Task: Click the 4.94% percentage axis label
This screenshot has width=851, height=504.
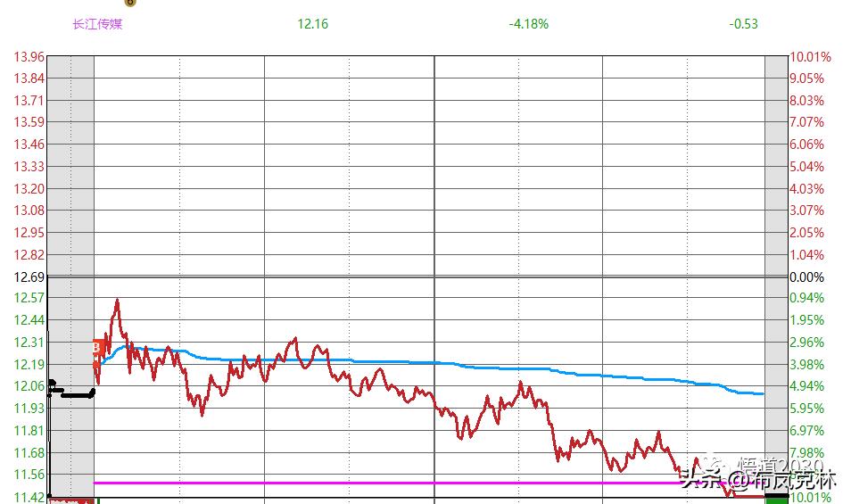Action: pos(806,386)
